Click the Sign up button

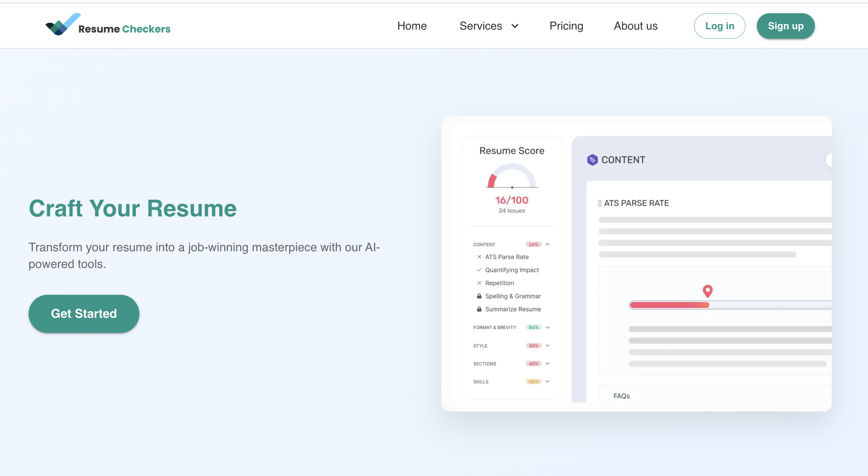[x=785, y=26]
